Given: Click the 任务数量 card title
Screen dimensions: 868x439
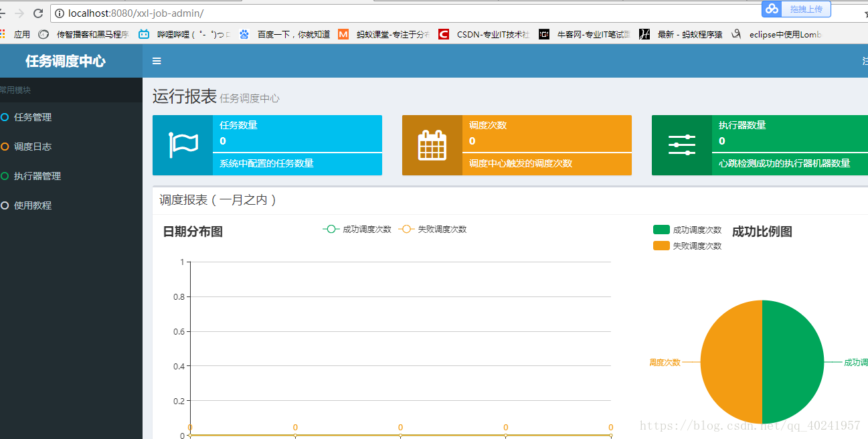Looking at the screenshot, I should (238, 125).
